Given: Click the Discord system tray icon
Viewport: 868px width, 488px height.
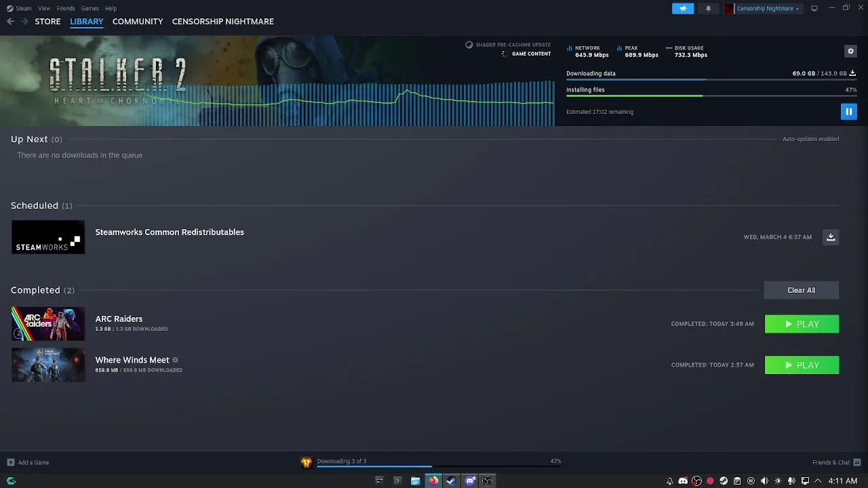Looking at the screenshot, I should (x=683, y=481).
